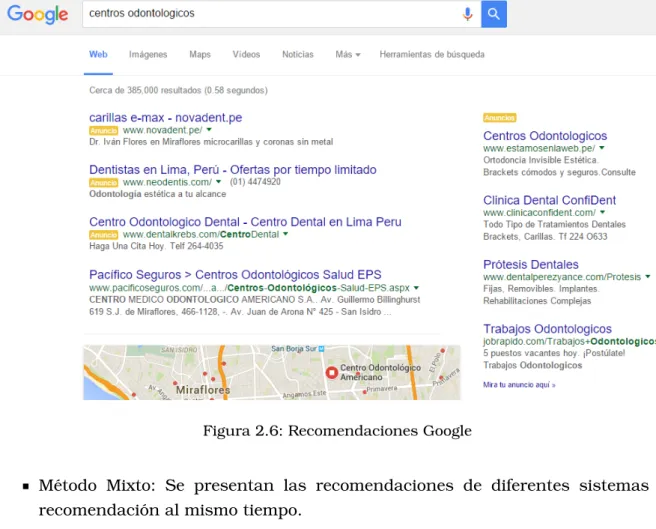This screenshot has width=656, height=529.
Task: Open Herramientas de búsqueda
Action: pos(432,54)
